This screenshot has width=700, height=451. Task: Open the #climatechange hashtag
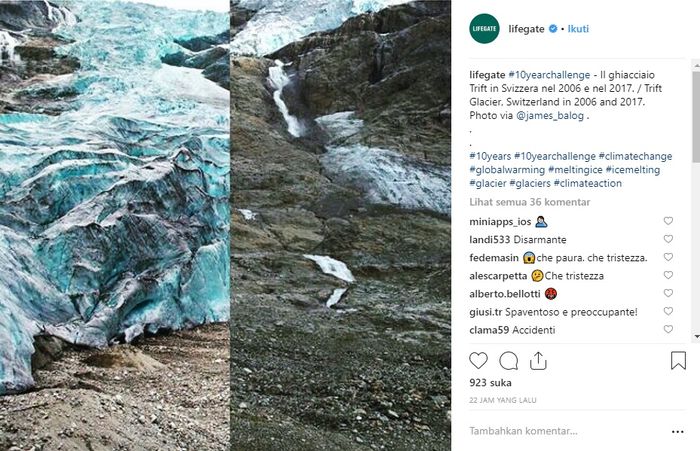point(636,156)
